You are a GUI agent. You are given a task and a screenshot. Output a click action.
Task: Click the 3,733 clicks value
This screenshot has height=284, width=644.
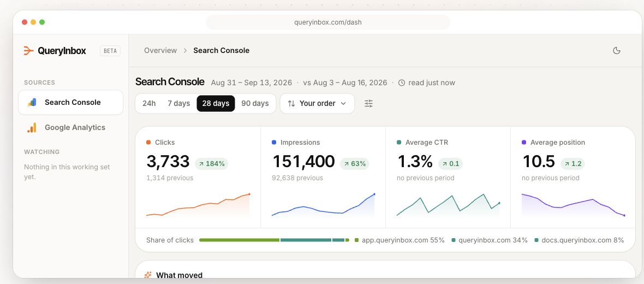[x=168, y=162]
